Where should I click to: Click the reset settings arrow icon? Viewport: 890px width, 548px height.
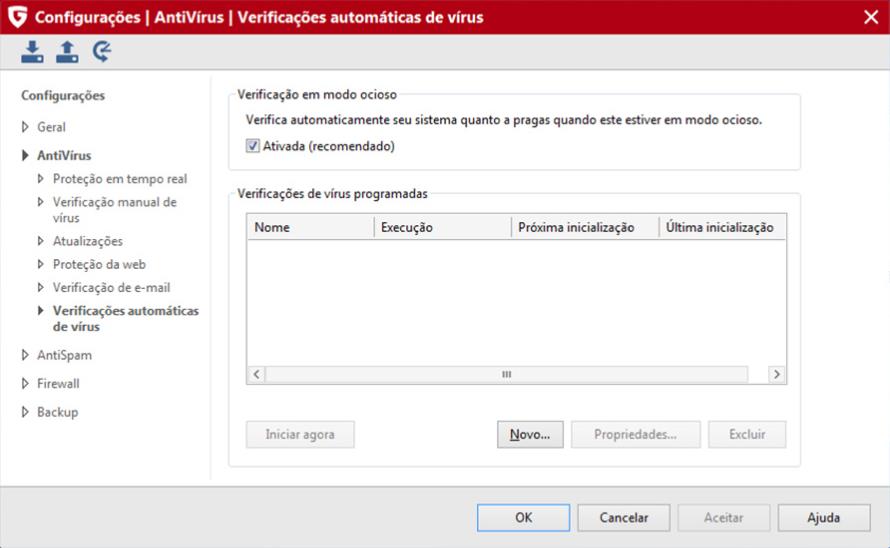pos(102,52)
